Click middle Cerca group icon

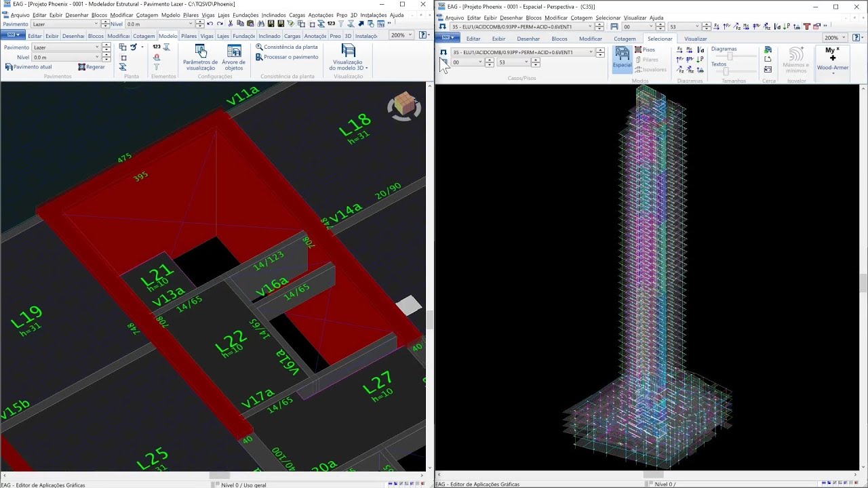point(768,59)
